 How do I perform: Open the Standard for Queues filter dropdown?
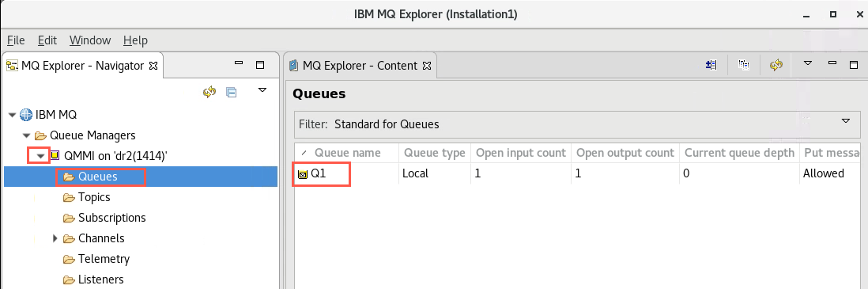pos(845,121)
